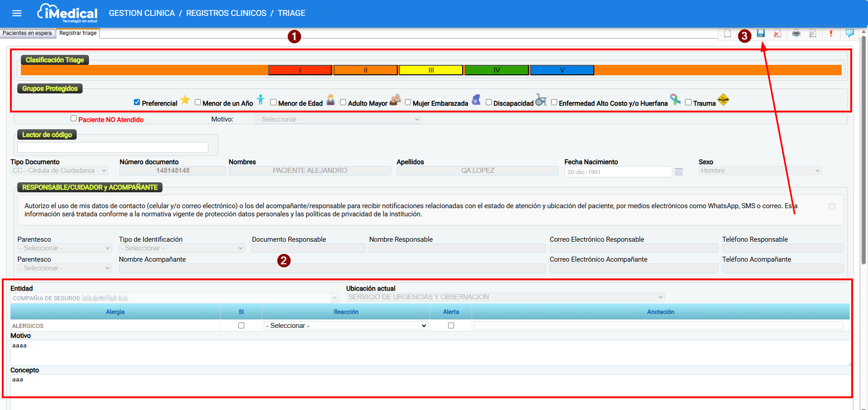Open the Fecha Nacimiento calendar icon
This screenshot has height=410, width=868.
679,172
